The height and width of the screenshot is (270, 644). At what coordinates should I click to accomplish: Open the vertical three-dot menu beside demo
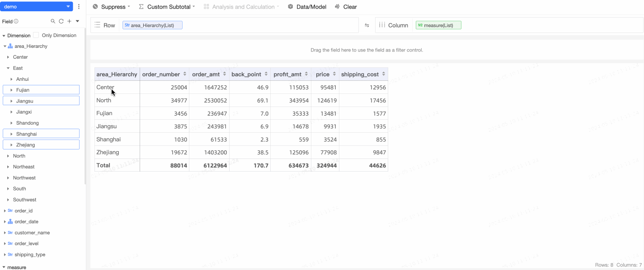(x=79, y=7)
